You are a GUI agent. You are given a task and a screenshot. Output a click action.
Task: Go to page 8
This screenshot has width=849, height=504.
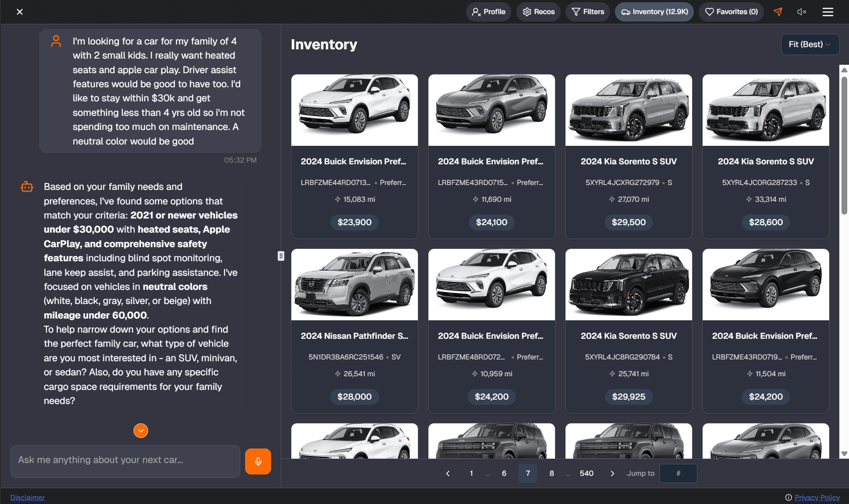pyautogui.click(x=551, y=474)
